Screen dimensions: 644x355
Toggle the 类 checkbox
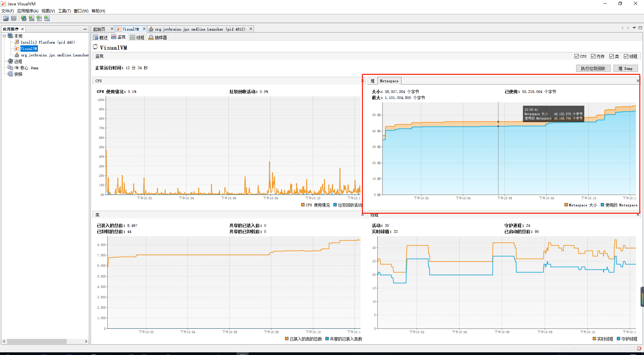pos(611,56)
